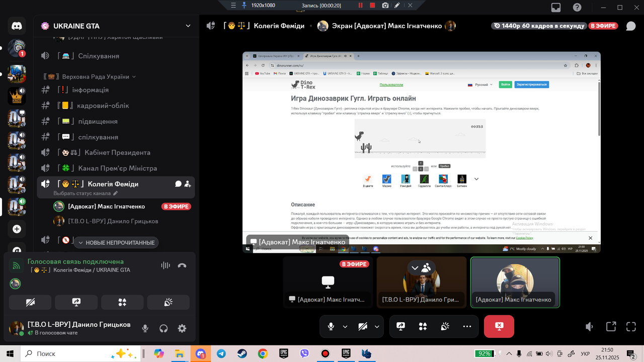Open own profile in user panel

click(x=70, y=328)
